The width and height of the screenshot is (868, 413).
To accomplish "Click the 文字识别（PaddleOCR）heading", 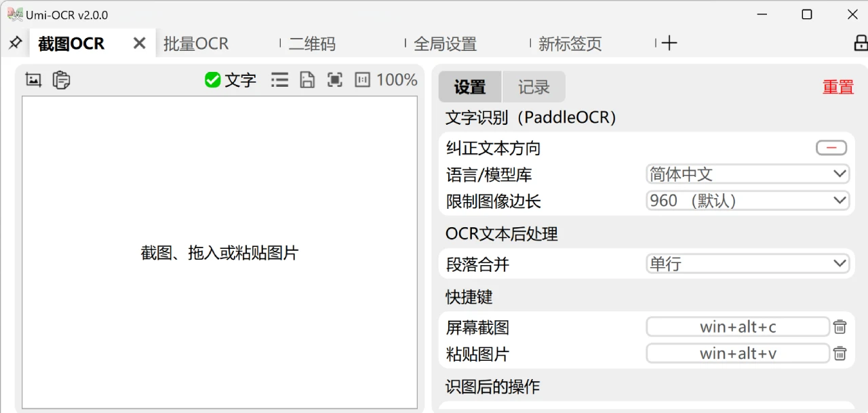I will [x=531, y=117].
